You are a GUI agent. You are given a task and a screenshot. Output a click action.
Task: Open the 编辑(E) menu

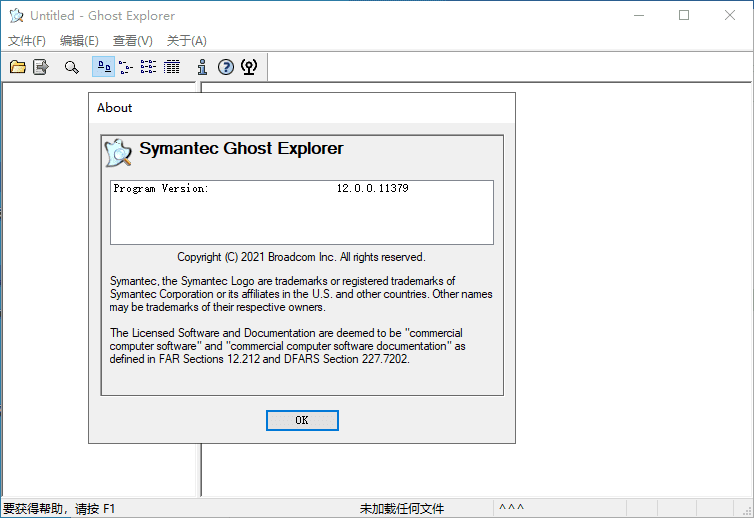79,41
